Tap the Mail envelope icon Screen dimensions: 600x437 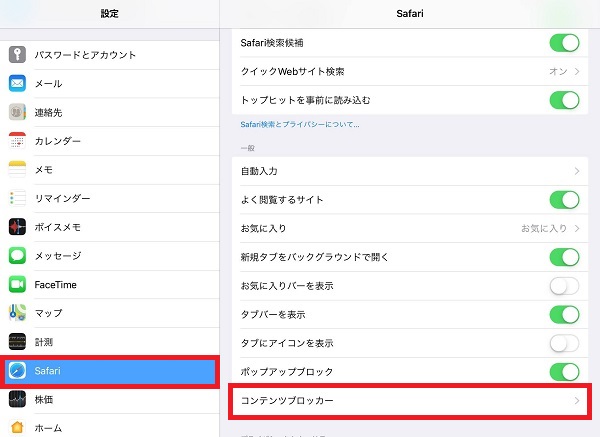[17, 83]
